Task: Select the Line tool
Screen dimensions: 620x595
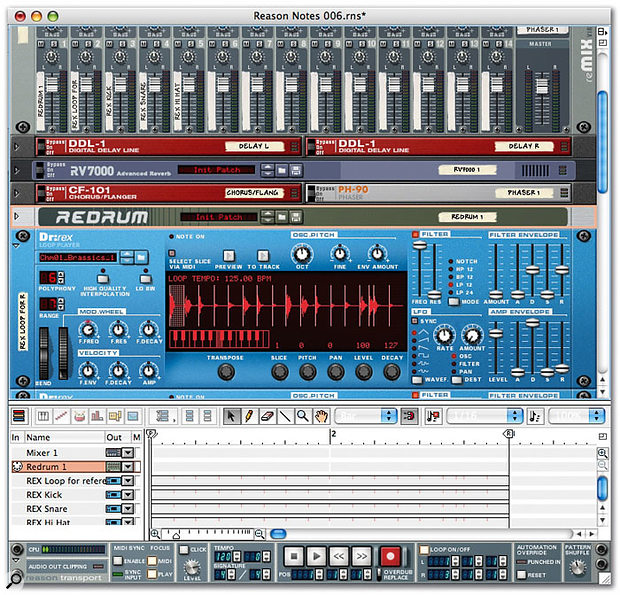Action: (x=285, y=416)
